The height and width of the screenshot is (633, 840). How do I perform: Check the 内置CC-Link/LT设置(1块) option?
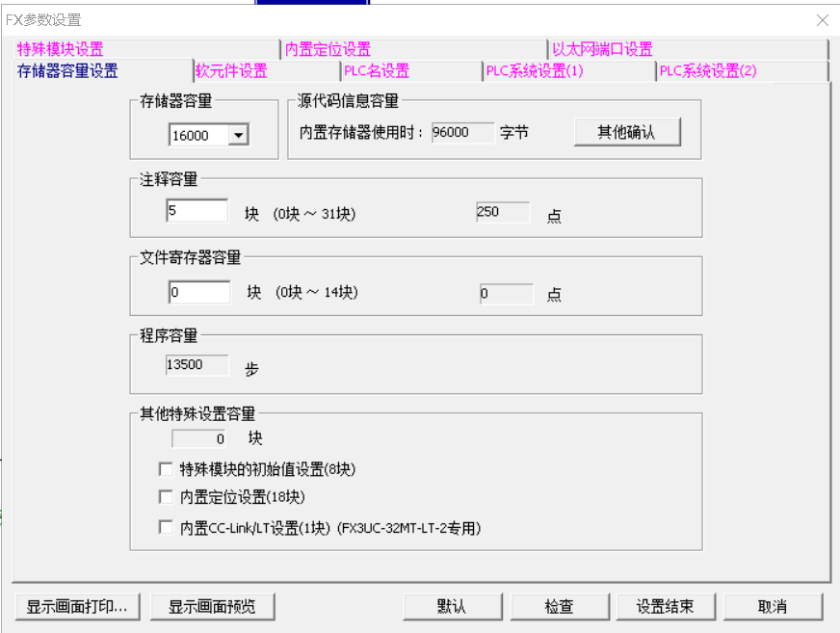[165, 528]
